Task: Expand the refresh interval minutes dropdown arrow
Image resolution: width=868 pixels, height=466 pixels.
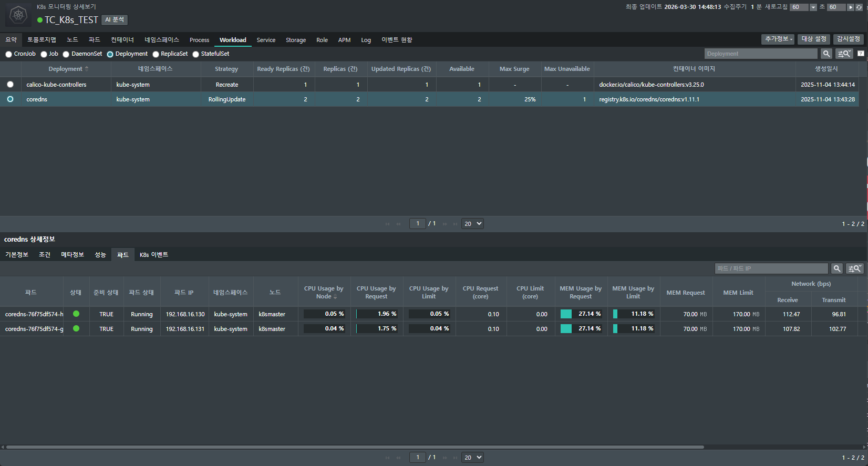Action: (813, 7)
